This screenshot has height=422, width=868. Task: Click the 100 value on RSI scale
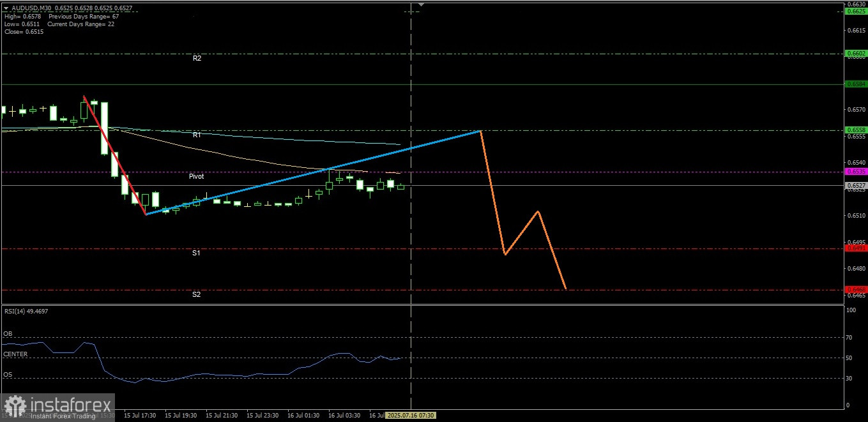click(851, 310)
